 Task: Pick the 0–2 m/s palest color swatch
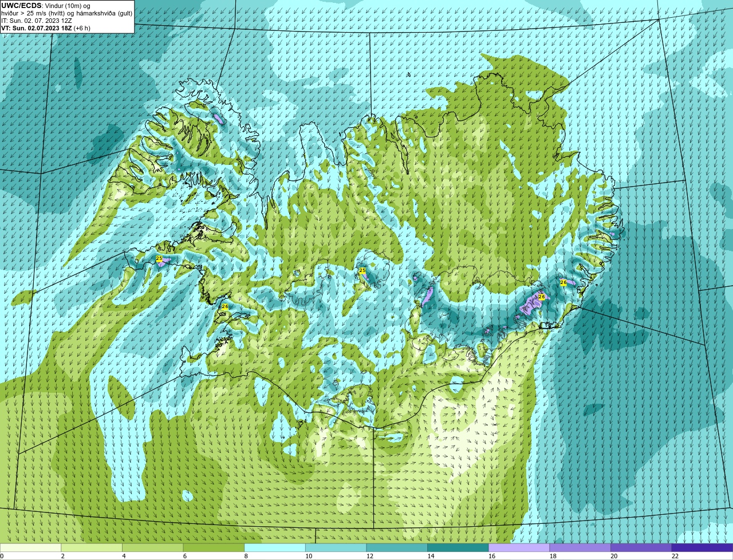coord(30,547)
